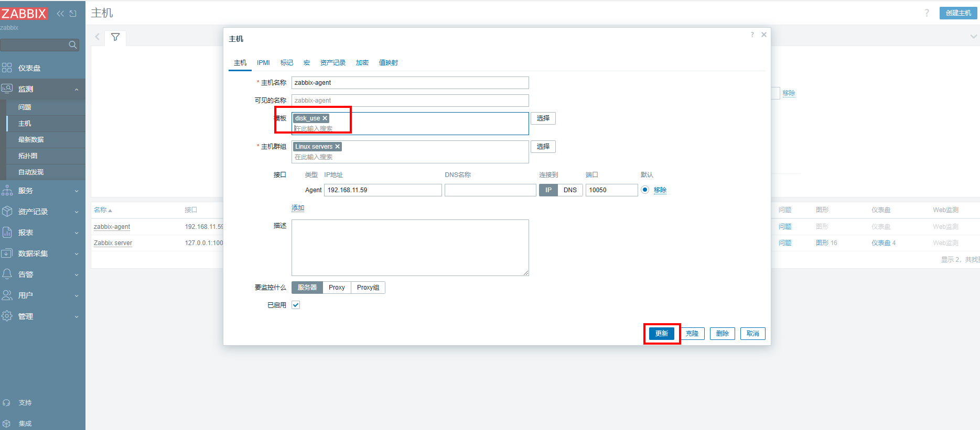Click the 描述 description text area
Screen dimensions: 980x430
coord(410,248)
